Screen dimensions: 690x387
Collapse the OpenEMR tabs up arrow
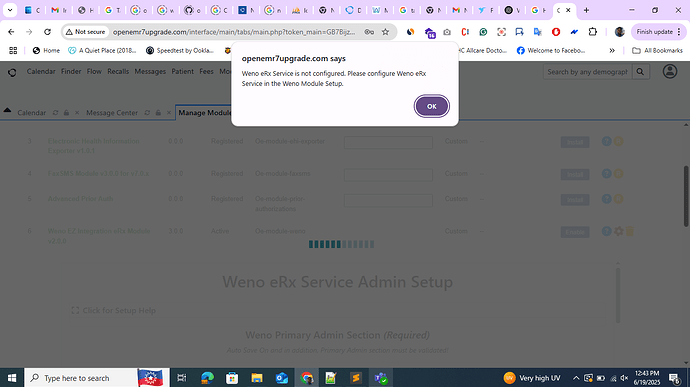(x=7, y=111)
